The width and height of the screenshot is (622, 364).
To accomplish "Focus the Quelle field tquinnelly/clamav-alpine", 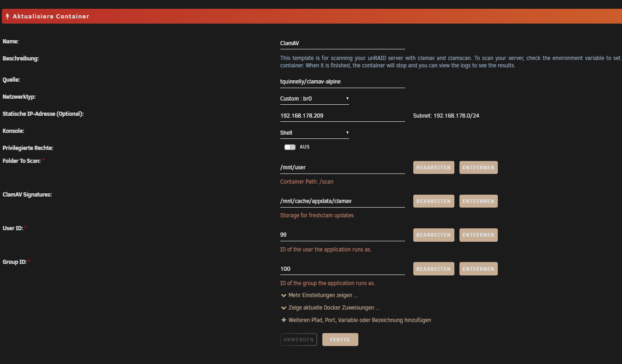I will click(x=342, y=82).
